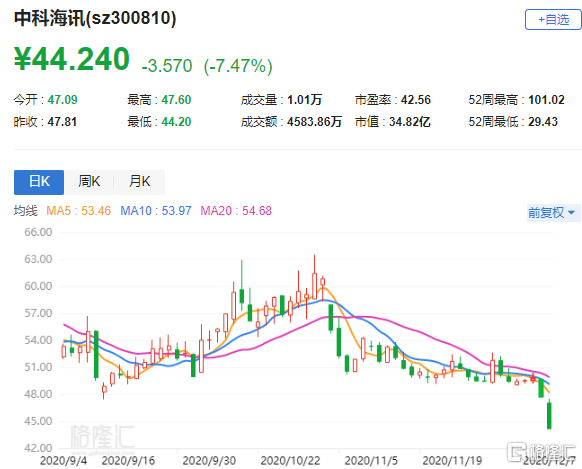
Task: Click the current price ¥44.240
Action: [72, 59]
